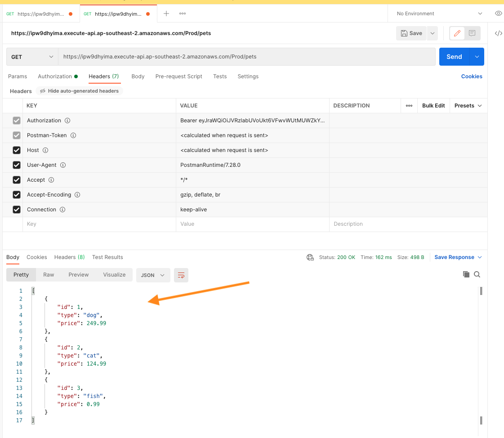This screenshot has height=438, width=504.
Task: Switch to the Params tab
Action: pos(18,76)
